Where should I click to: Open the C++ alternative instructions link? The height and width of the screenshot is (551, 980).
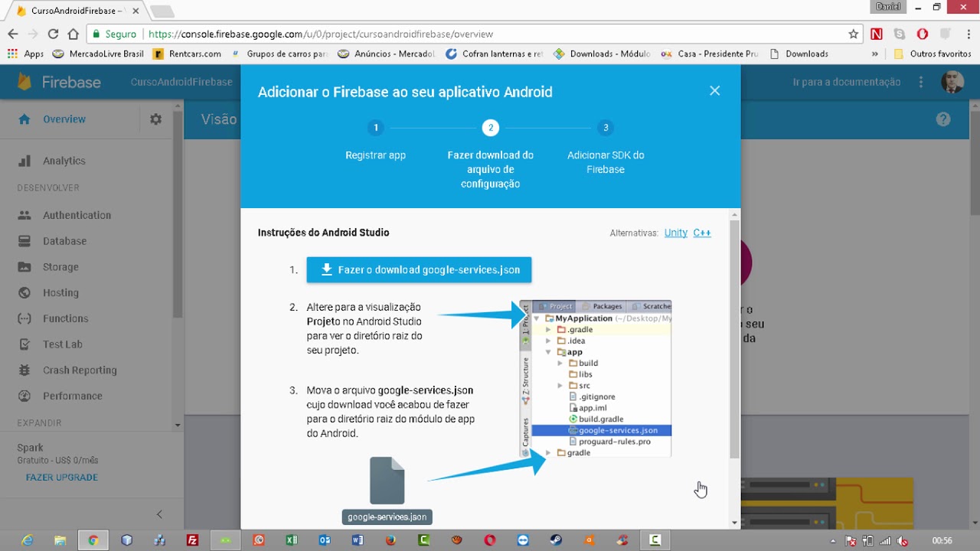702,233
